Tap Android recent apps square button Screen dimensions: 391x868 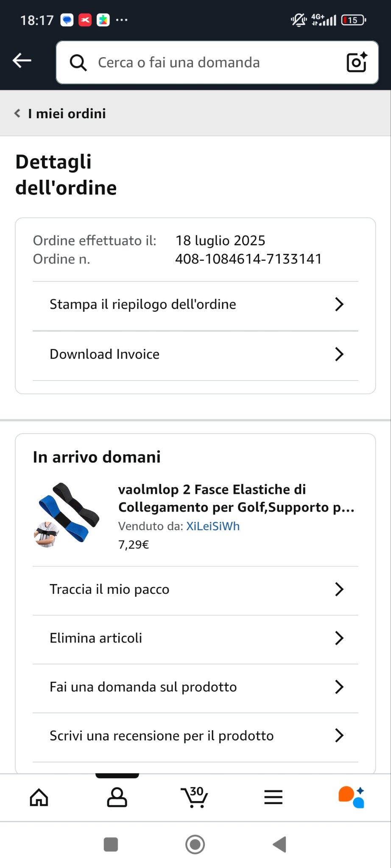tap(111, 844)
